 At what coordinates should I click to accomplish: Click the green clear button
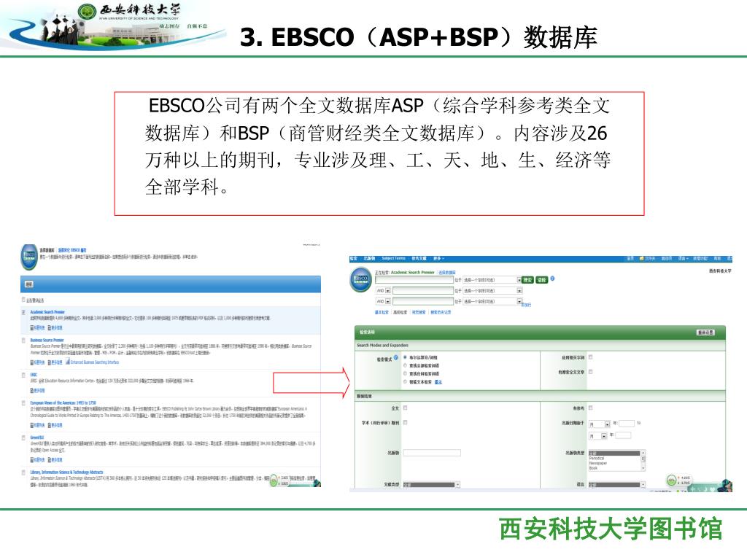(x=542, y=279)
